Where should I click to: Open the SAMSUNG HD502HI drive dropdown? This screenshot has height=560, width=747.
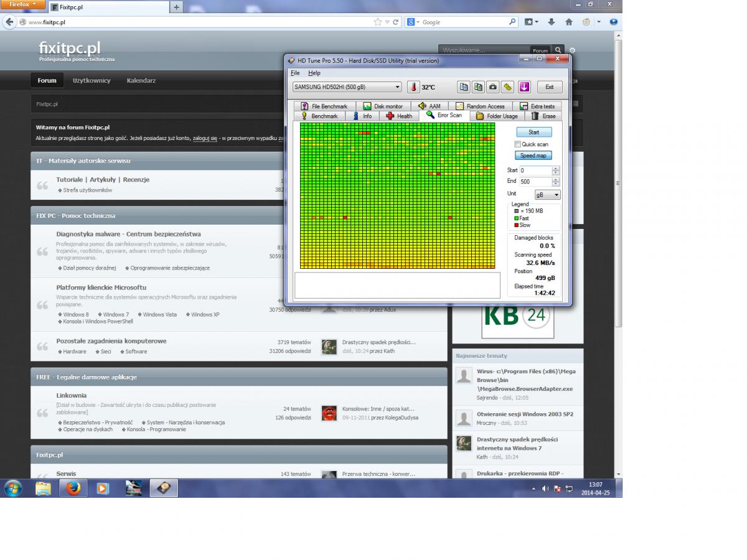(x=347, y=87)
